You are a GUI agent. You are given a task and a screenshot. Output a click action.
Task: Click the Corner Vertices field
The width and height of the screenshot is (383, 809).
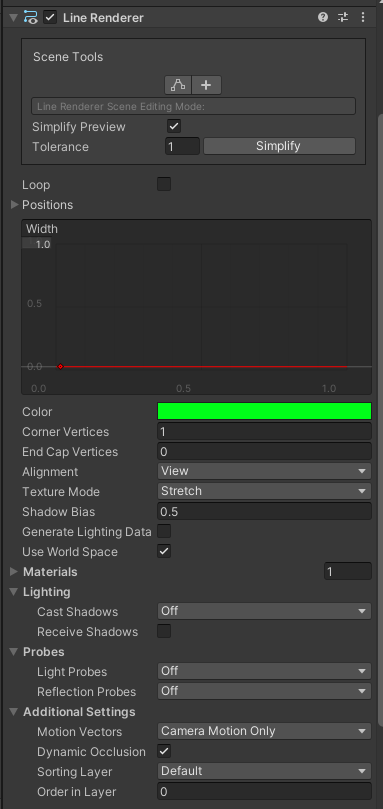pos(264,431)
